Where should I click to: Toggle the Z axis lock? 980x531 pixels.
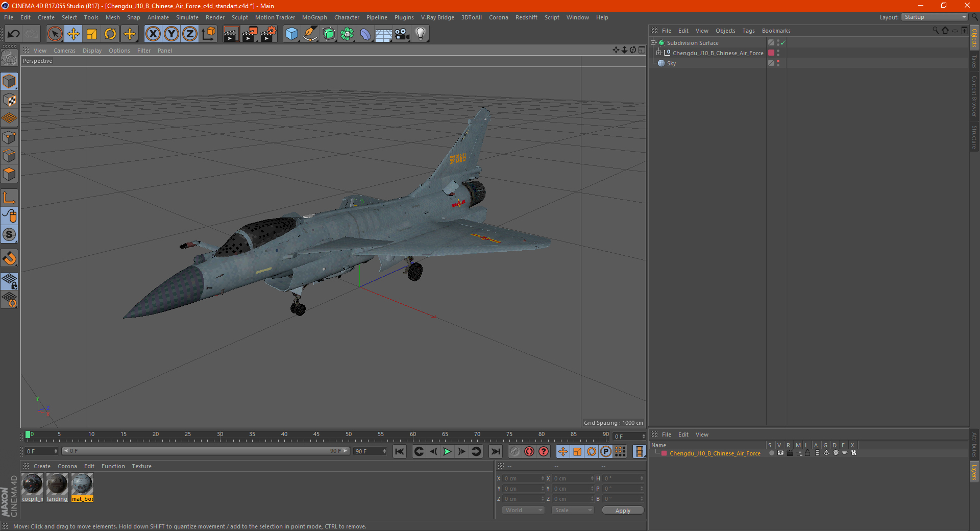point(190,34)
